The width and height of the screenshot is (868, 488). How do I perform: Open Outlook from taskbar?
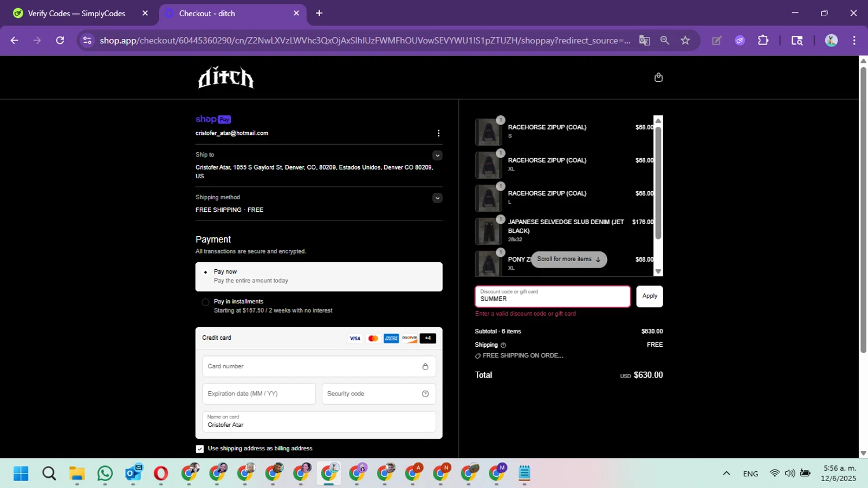pos(133,474)
